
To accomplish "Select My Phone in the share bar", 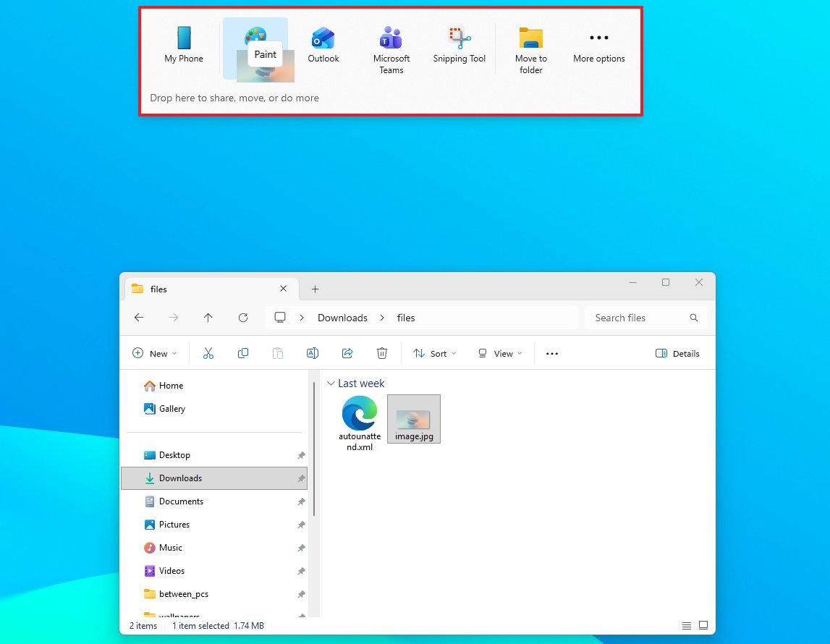I will (182, 43).
